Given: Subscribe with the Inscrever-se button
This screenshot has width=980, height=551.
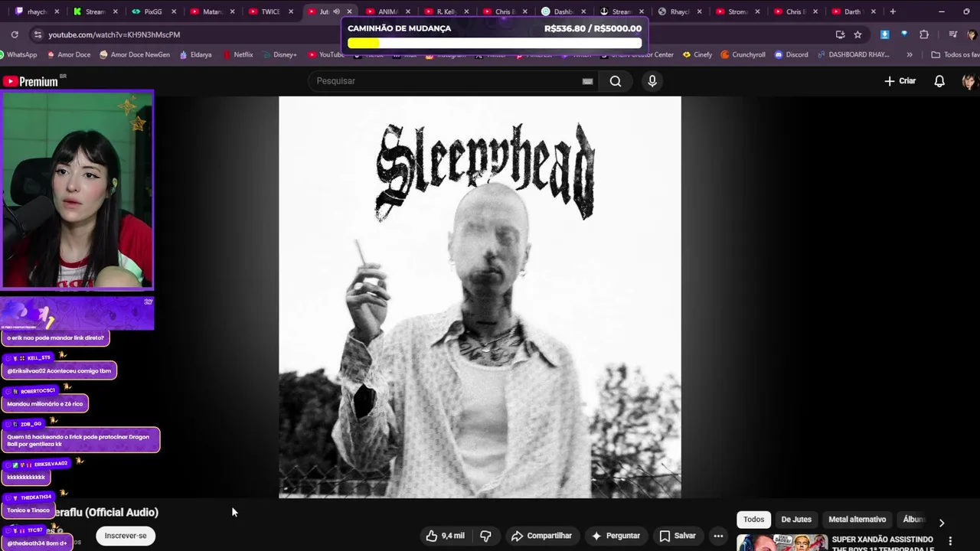Looking at the screenshot, I should pos(126,536).
